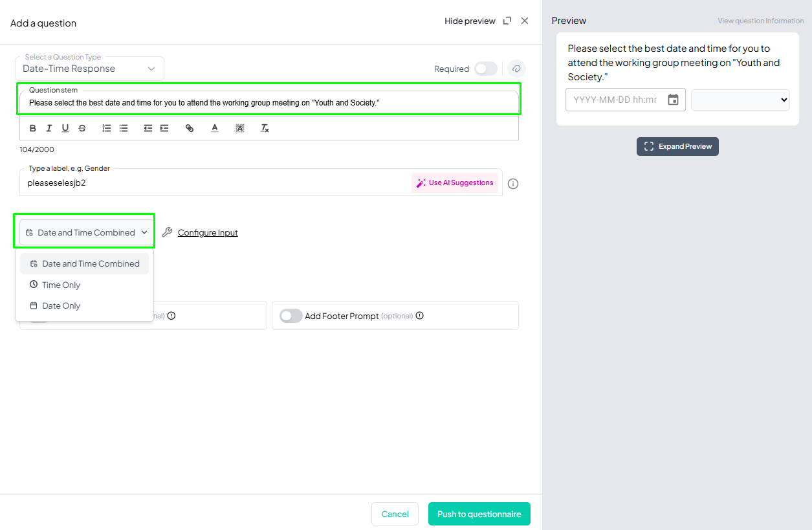Apply strikethrough formatting in editor toolbar
The image size is (812, 530).
pos(82,128)
